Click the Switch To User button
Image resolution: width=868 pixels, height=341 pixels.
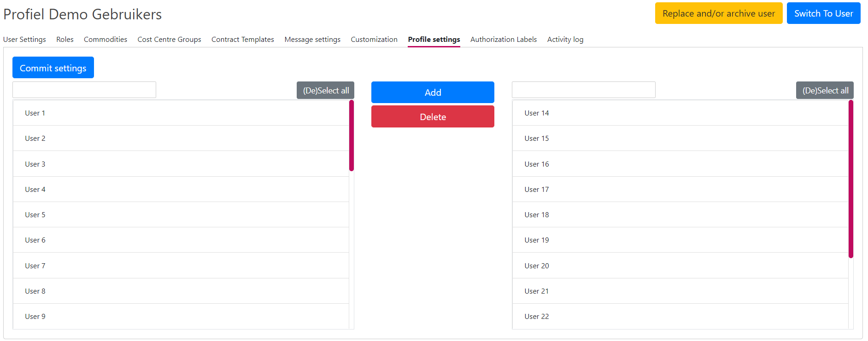pyautogui.click(x=823, y=13)
